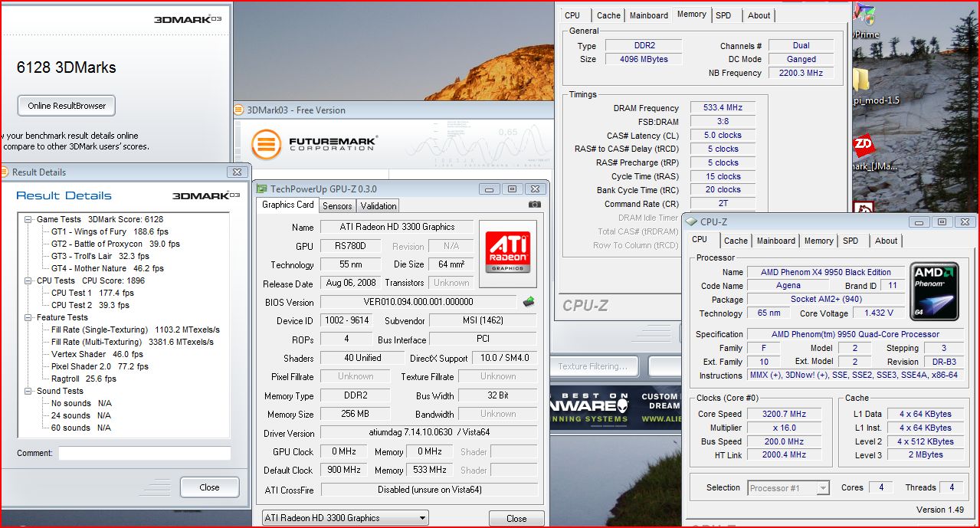980x528 pixels.
Task: Select the No sounds row
Action: point(81,403)
